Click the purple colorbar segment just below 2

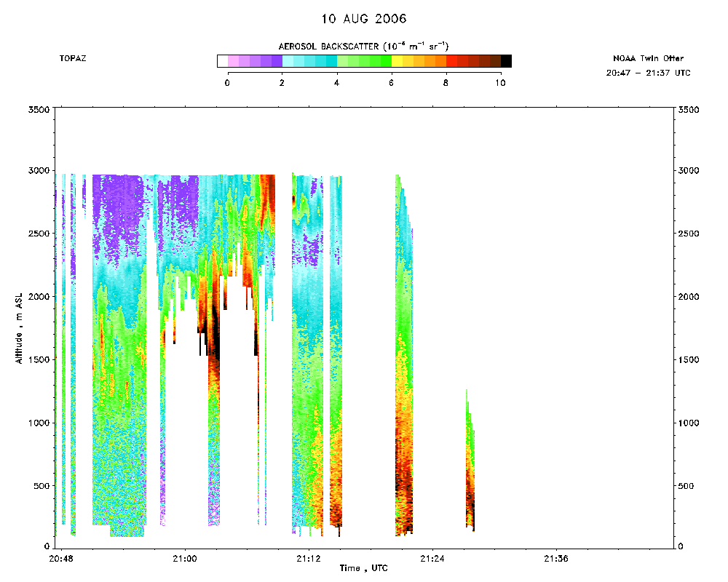point(277,61)
